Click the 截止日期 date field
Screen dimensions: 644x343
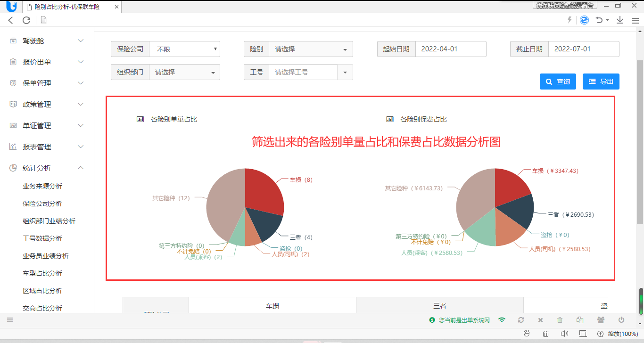pos(584,49)
